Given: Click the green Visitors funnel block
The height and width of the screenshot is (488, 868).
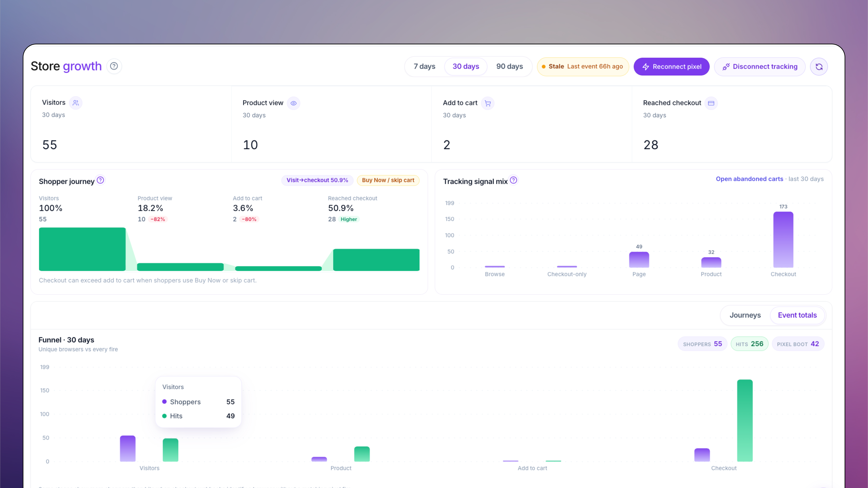Looking at the screenshot, I should click(82, 249).
